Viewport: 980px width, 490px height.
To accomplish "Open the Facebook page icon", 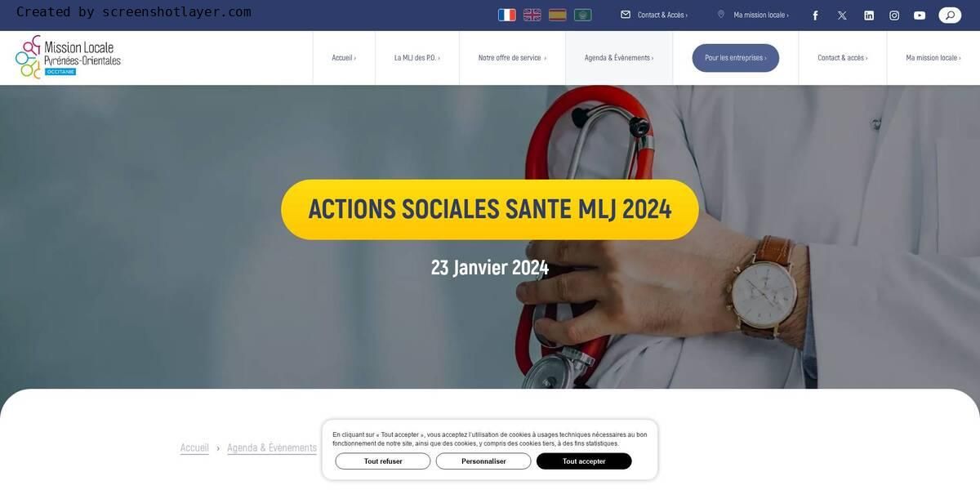I will [x=815, y=15].
